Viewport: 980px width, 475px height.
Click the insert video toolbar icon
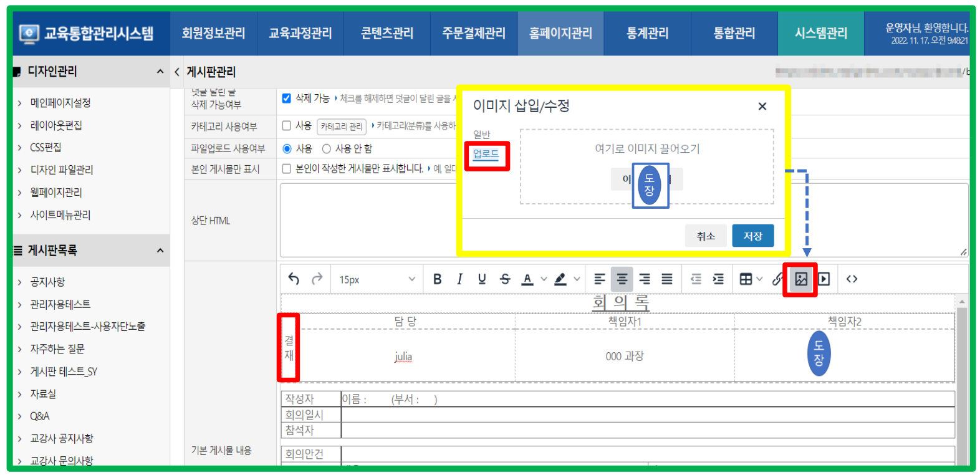pyautogui.click(x=824, y=279)
